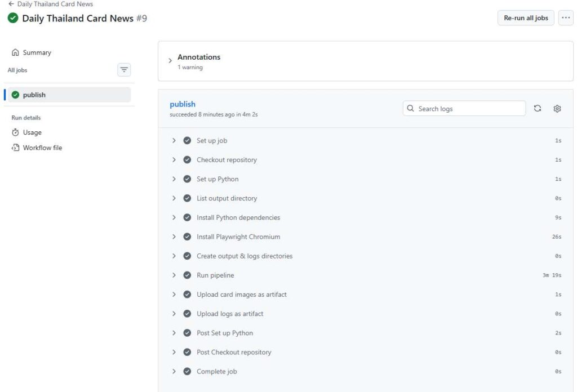Image resolution: width=577 pixels, height=392 pixels.
Task: Click the log settings gear icon
Action: pyautogui.click(x=557, y=109)
